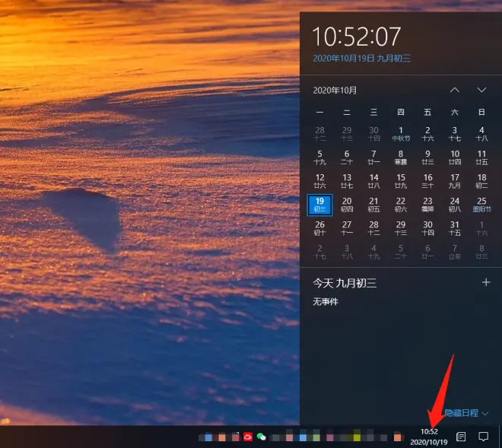Select October 24 初八

[x=455, y=205]
